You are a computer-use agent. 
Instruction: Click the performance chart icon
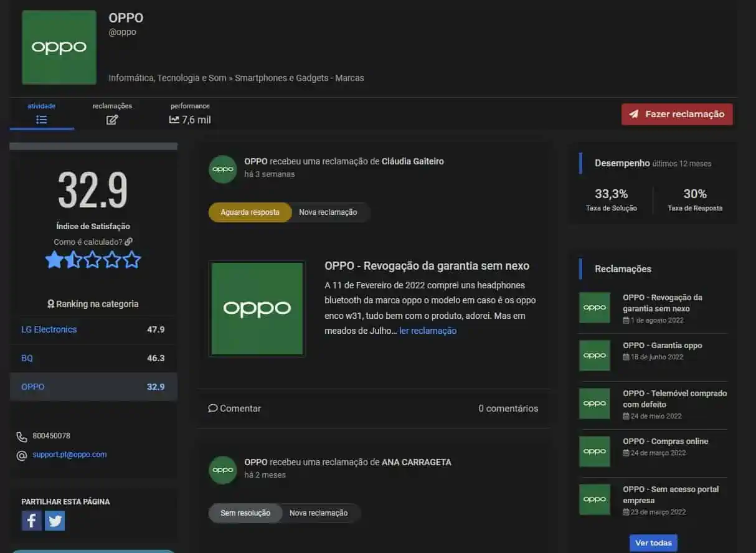[x=174, y=120]
